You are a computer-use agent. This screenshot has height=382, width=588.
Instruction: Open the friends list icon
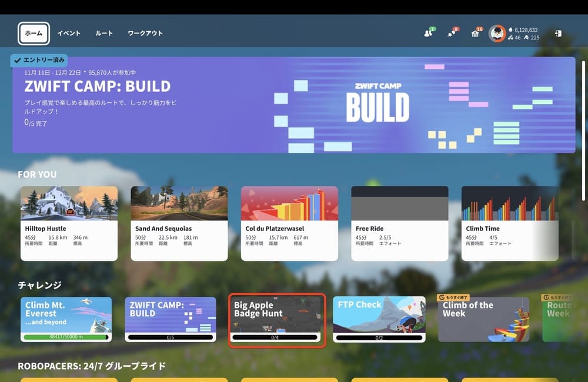tap(429, 33)
